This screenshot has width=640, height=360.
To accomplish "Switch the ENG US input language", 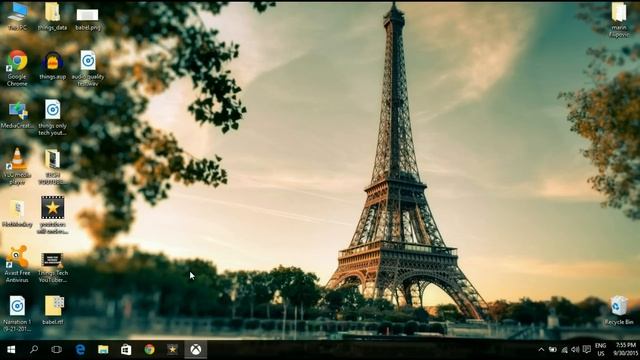I will click(601, 350).
